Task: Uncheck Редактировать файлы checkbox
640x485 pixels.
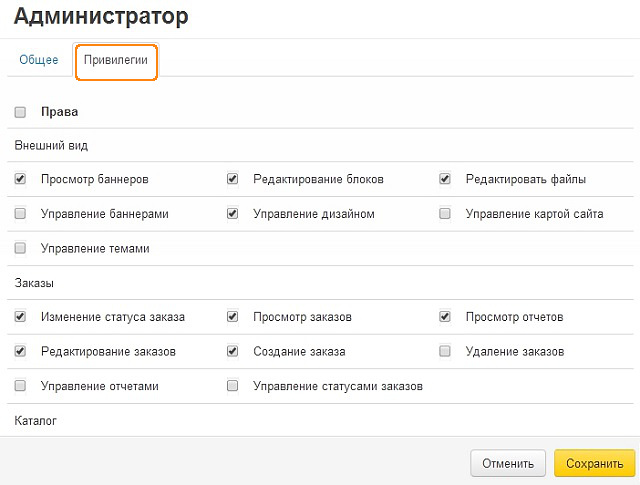Action: click(x=445, y=179)
